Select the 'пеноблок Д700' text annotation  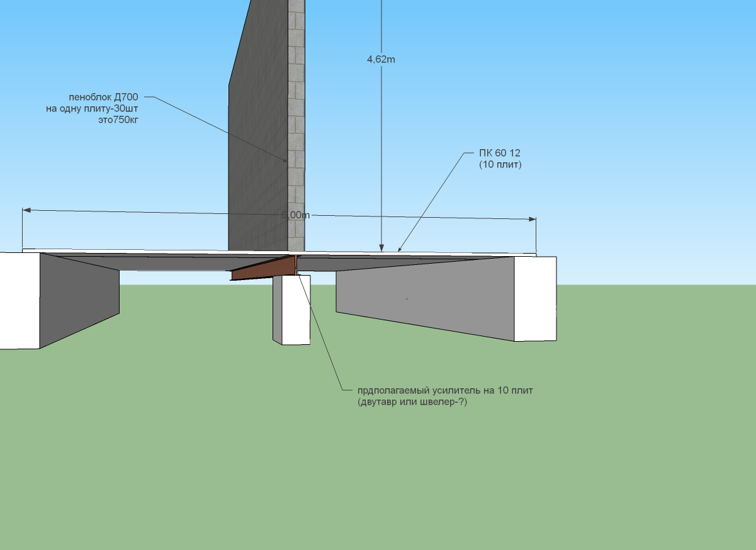(x=104, y=97)
